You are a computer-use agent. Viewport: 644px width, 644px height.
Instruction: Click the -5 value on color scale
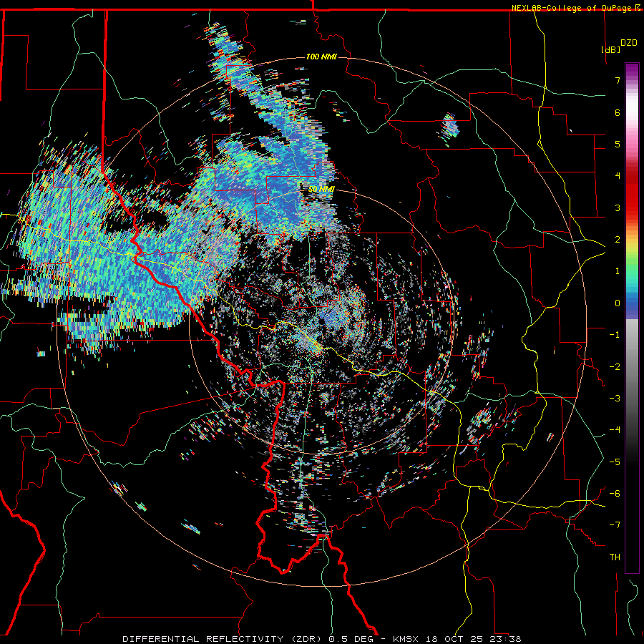pyautogui.click(x=615, y=462)
